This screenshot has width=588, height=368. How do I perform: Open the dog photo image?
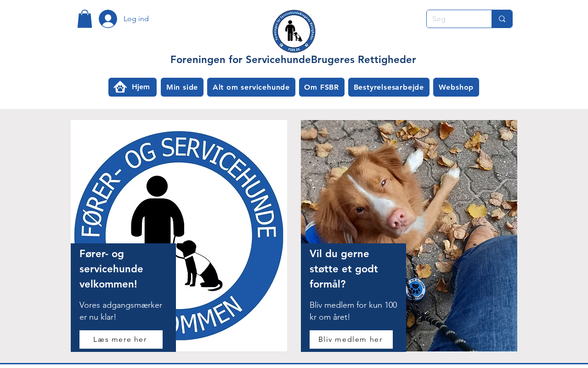coord(409,236)
